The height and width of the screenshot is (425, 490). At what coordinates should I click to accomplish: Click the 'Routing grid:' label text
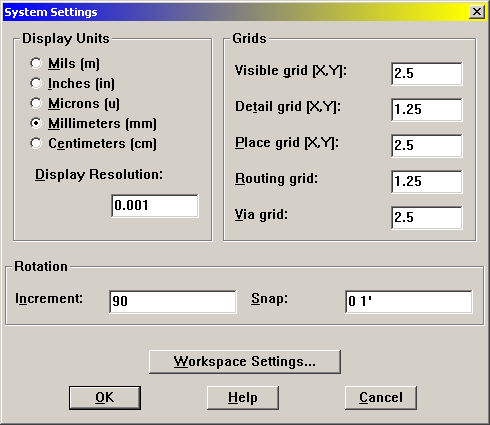click(276, 179)
